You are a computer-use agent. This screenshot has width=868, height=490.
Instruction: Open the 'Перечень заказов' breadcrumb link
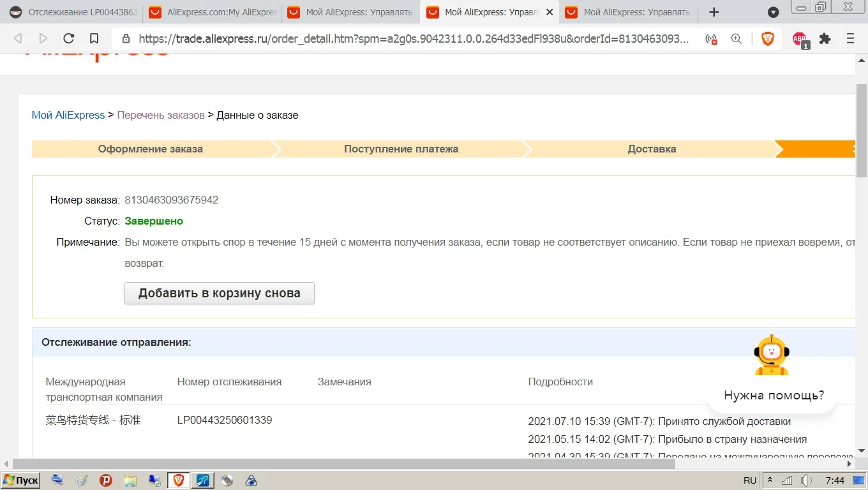161,115
